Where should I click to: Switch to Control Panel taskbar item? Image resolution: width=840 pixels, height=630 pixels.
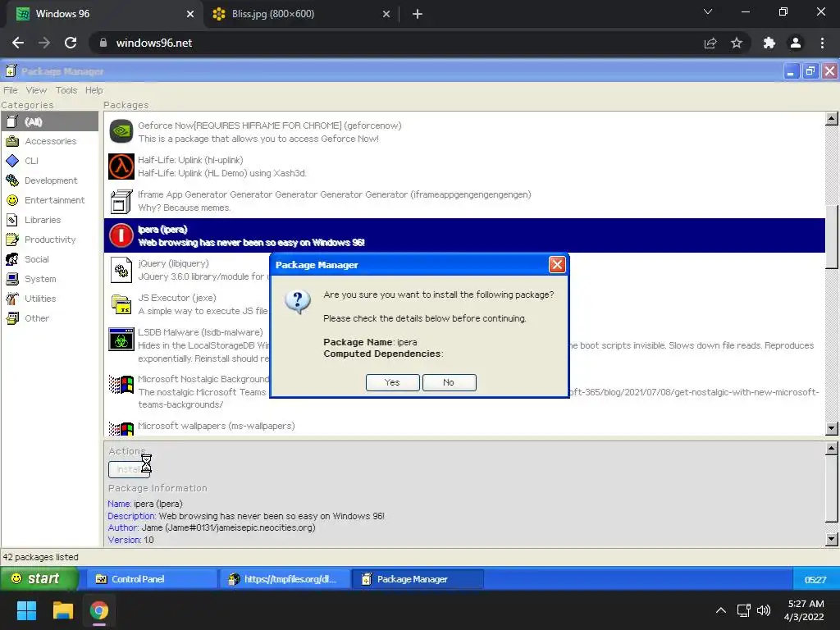[x=152, y=579]
